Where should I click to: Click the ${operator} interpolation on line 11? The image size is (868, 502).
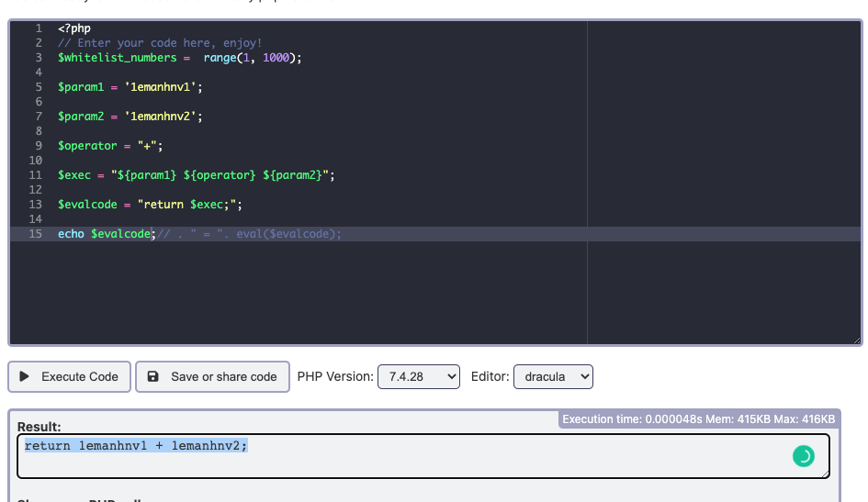220,175
